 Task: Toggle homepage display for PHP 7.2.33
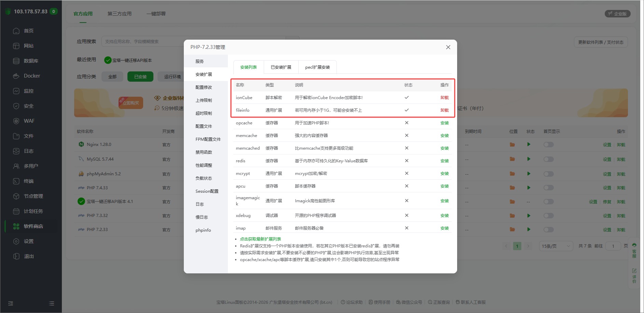(548, 230)
